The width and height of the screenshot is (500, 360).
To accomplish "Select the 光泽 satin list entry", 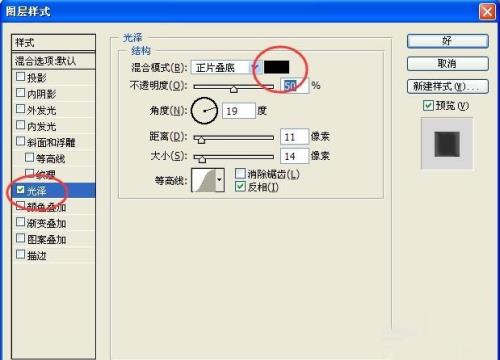I will (x=53, y=190).
